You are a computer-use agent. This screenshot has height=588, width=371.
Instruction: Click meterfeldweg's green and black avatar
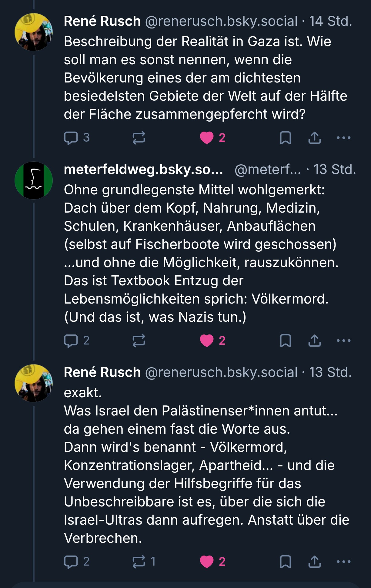pos(34,180)
